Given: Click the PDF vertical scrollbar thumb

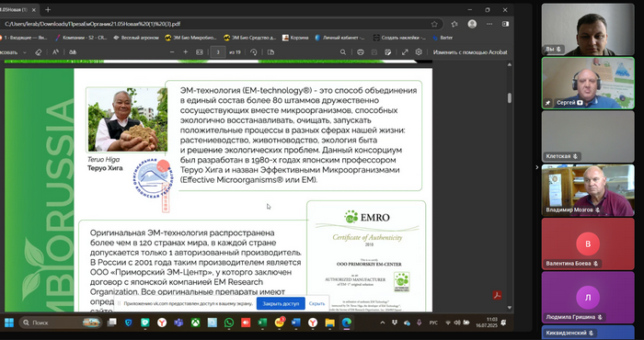Looking at the screenshot, I should tap(510, 97).
